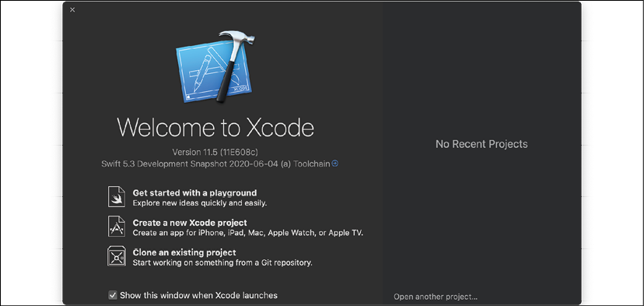Click the blue toolchain arrow icon

(334, 164)
